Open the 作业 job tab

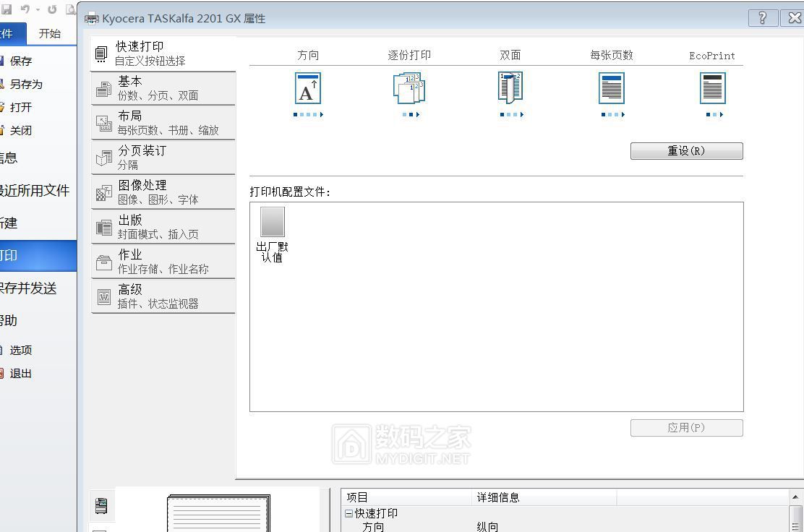163,262
